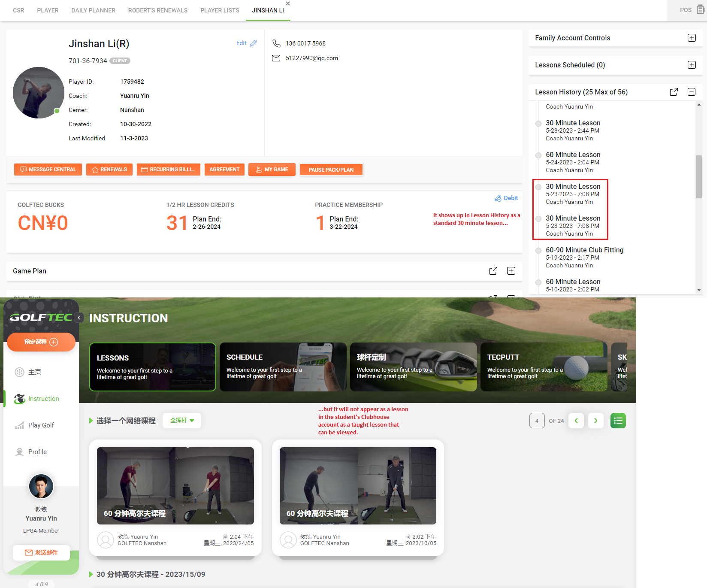Go to the next lessons page
Screen dimensions: 707x588
596,421
